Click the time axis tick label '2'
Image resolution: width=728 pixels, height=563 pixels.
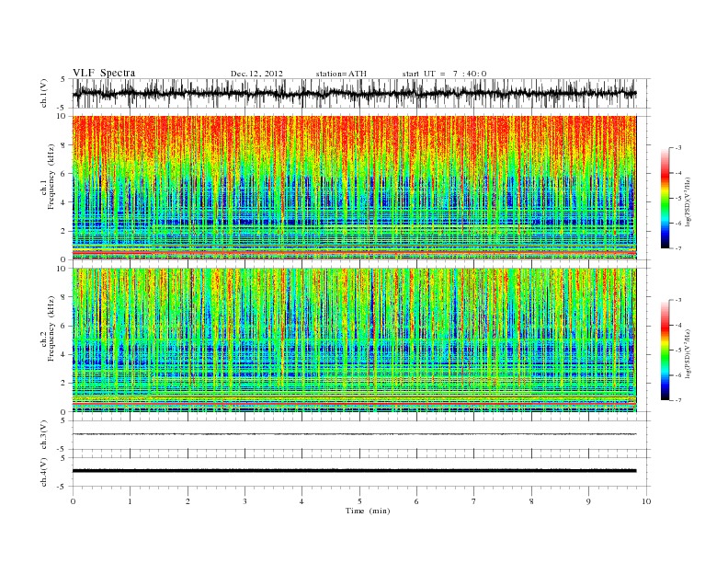188,501
